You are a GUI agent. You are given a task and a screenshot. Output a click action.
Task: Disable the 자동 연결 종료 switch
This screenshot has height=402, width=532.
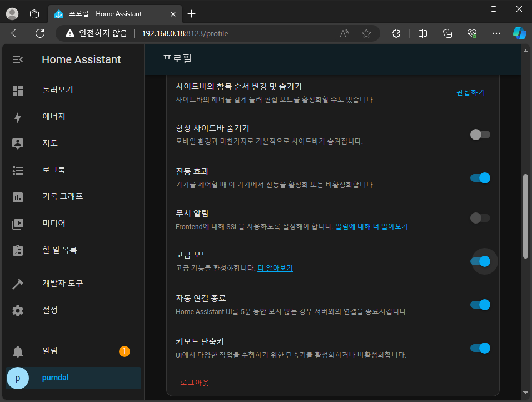(x=480, y=305)
